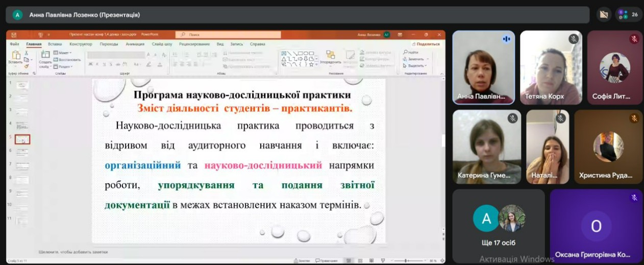The height and width of the screenshot is (265, 644).
Task: Select the triangle shape in shapes gallery
Action: pos(285,59)
